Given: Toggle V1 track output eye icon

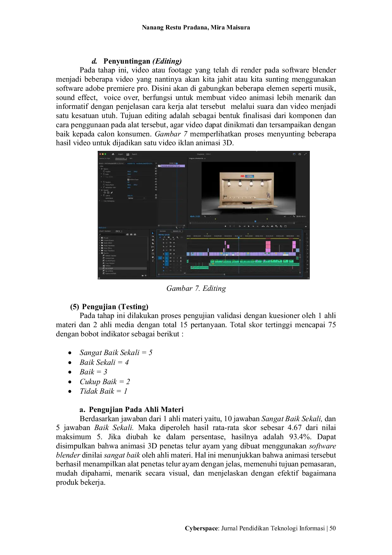Looking at the screenshot, I should click(x=174, y=254).
